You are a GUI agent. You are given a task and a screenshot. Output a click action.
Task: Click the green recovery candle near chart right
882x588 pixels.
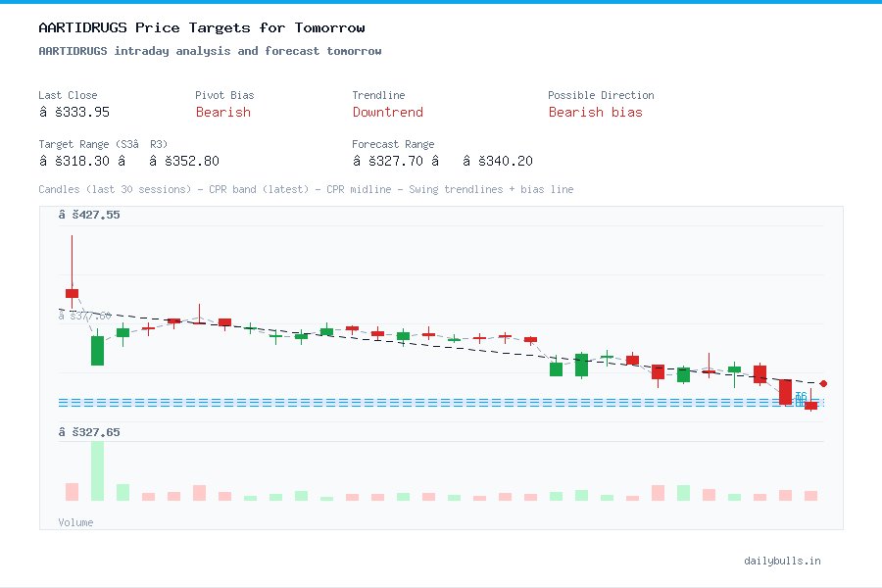[735, 370]
